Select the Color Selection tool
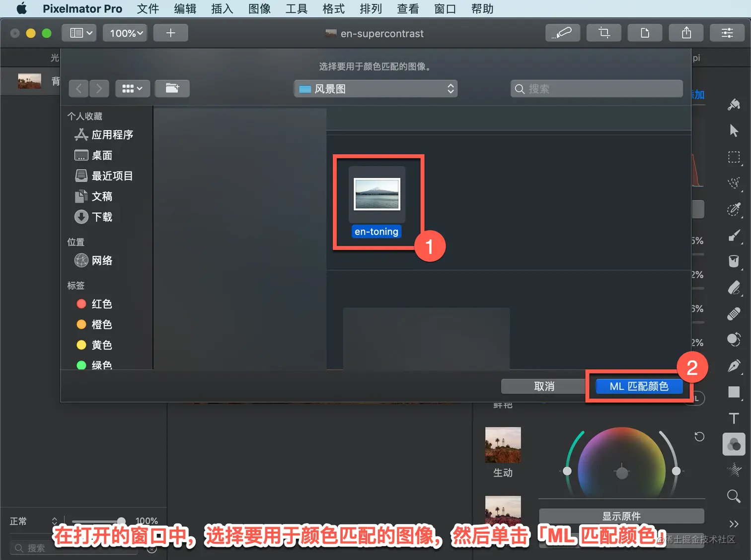 point(734,209)
